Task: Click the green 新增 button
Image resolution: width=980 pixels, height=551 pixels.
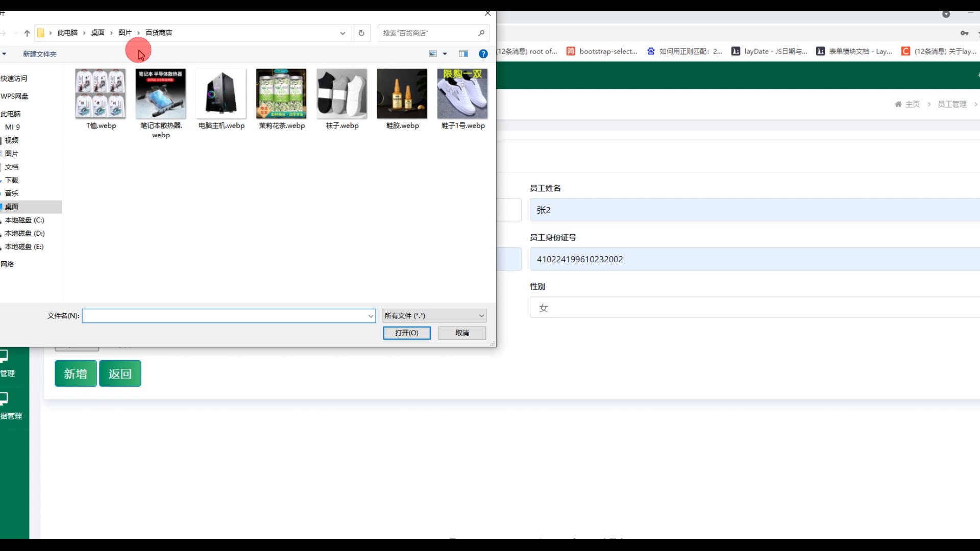Action: click(76, 374)
